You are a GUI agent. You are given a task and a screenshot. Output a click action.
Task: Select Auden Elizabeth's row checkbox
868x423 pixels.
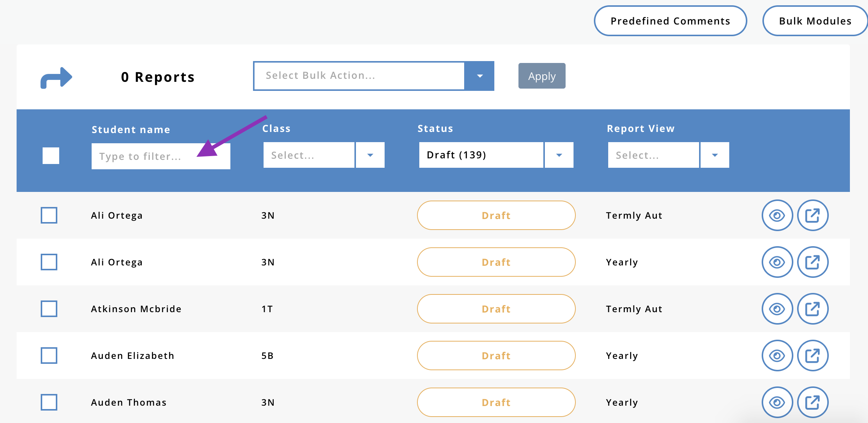(x=49, y=356)
